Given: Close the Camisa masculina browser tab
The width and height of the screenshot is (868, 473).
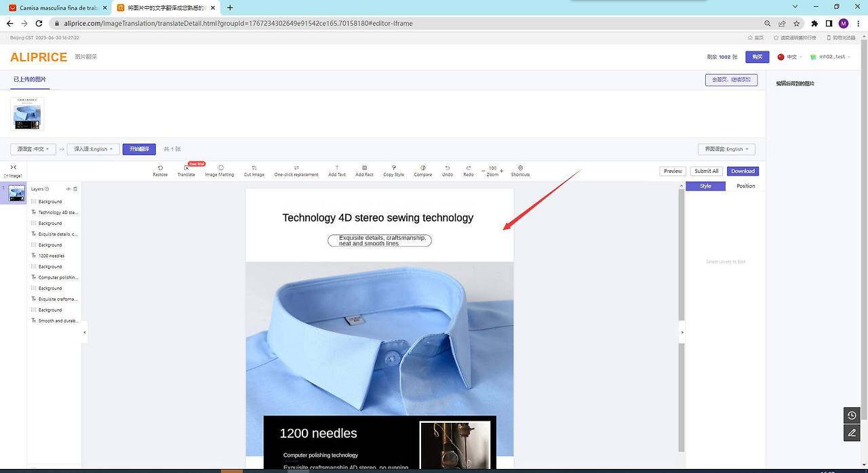Looking at the screenshot, I should [104, 7].
